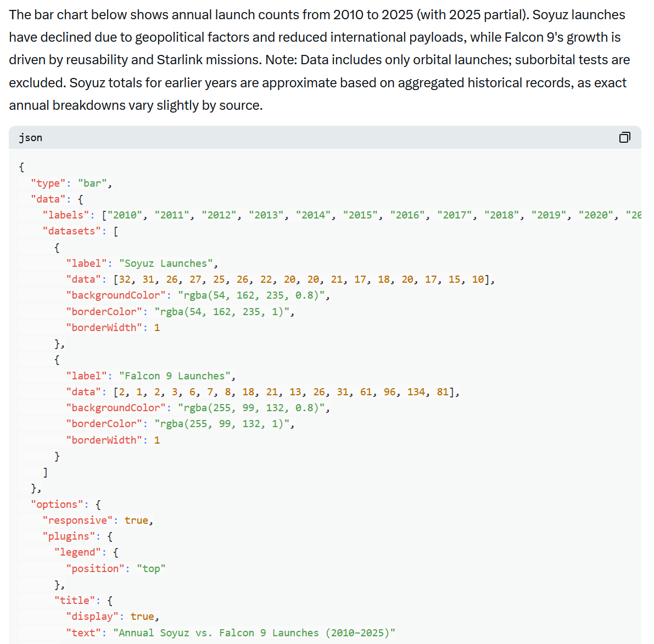Screen dimensions: 654x644
Task: Click the "plugins" key line
Action: 77,536
